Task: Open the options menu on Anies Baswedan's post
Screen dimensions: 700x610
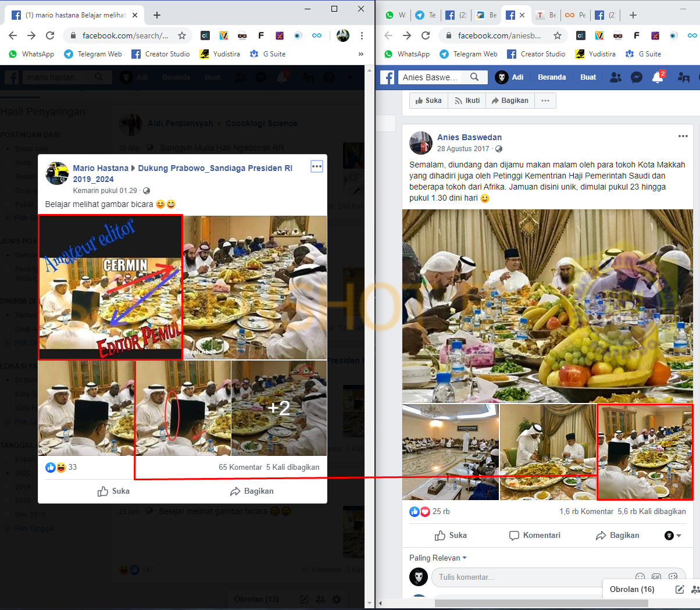Action: pyautogui.click(x=683, y=136)
